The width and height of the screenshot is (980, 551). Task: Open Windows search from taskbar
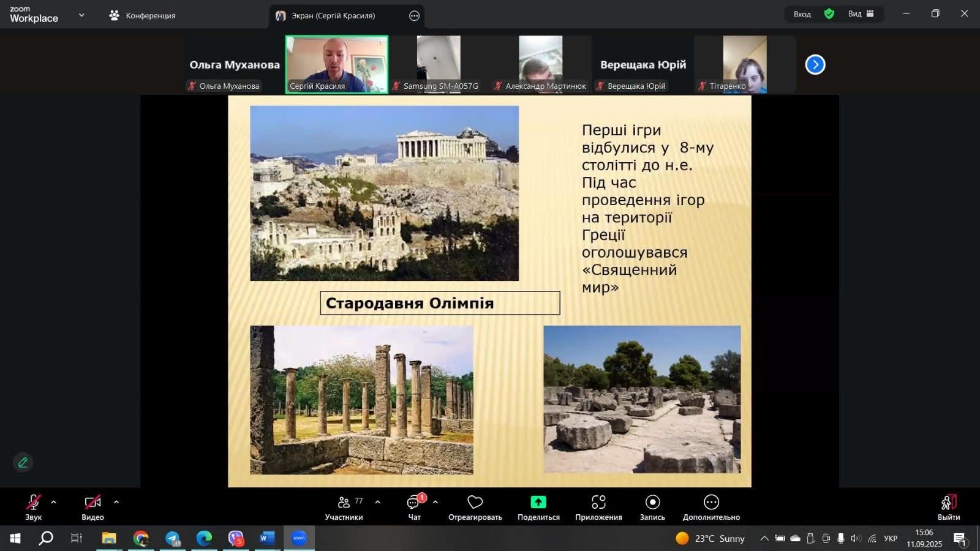[46, 538]
